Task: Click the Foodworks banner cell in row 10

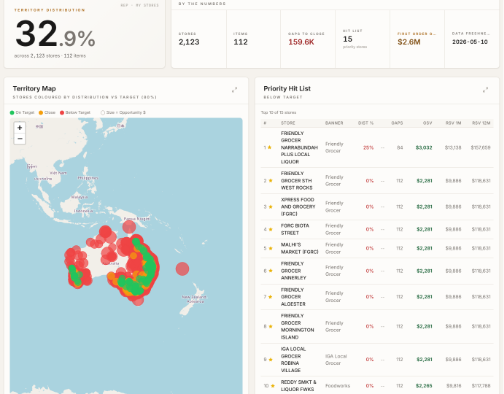Action: tap(337, 386)
